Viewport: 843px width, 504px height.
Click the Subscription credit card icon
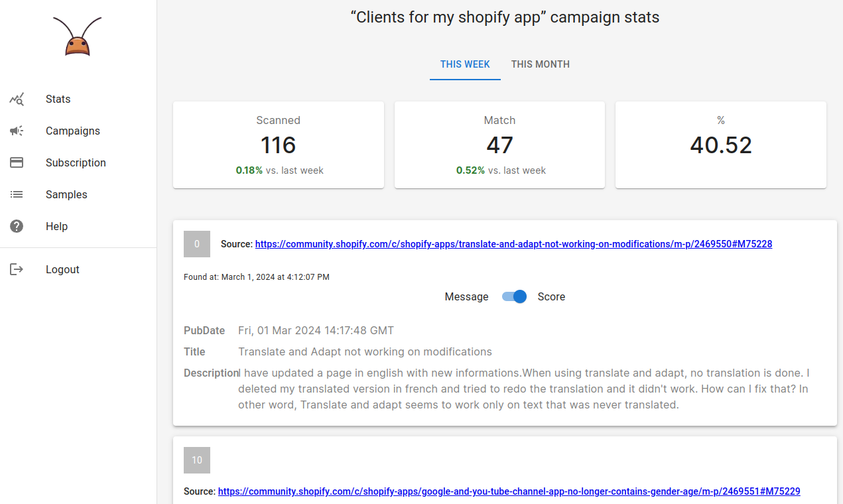click(x=17, y=163)
